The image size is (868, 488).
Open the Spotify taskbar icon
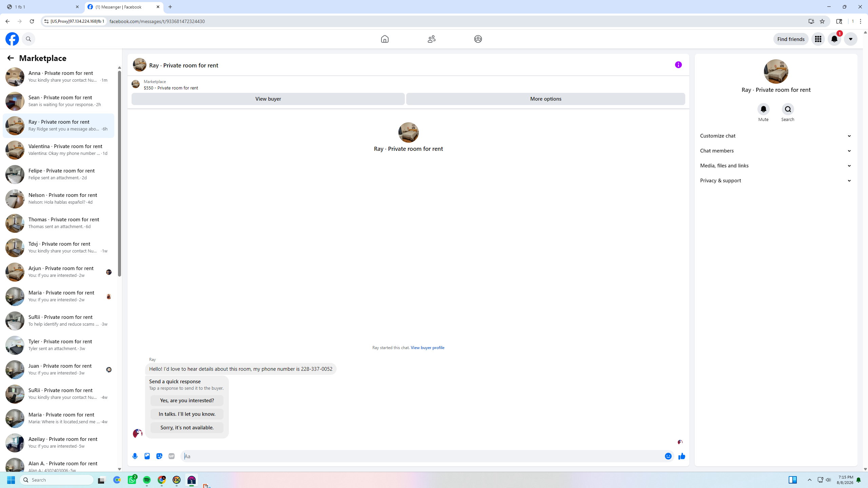coord(147,480)
